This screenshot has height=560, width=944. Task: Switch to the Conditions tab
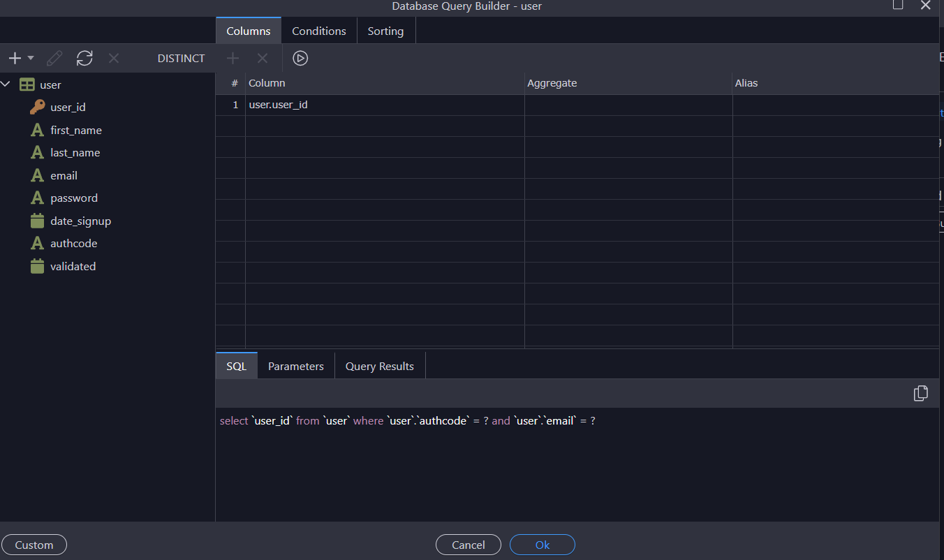(318, 31)
